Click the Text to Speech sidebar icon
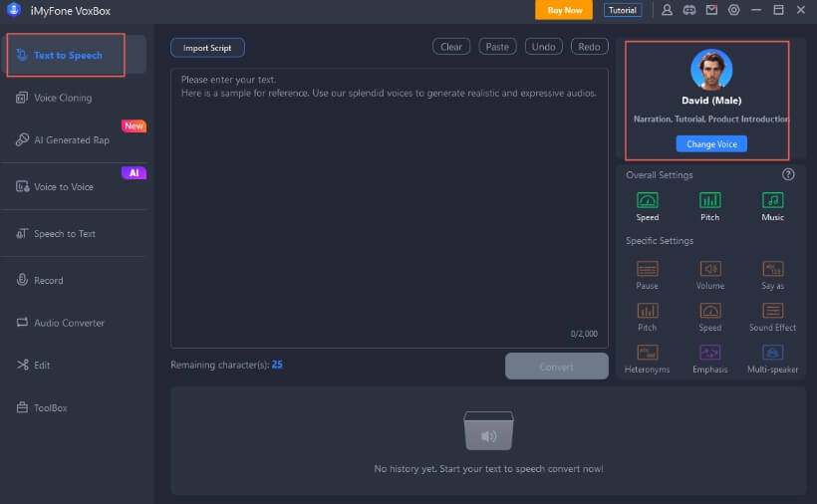Image resolution: width=817 pixels, height=504 pixels. point(22,55)
